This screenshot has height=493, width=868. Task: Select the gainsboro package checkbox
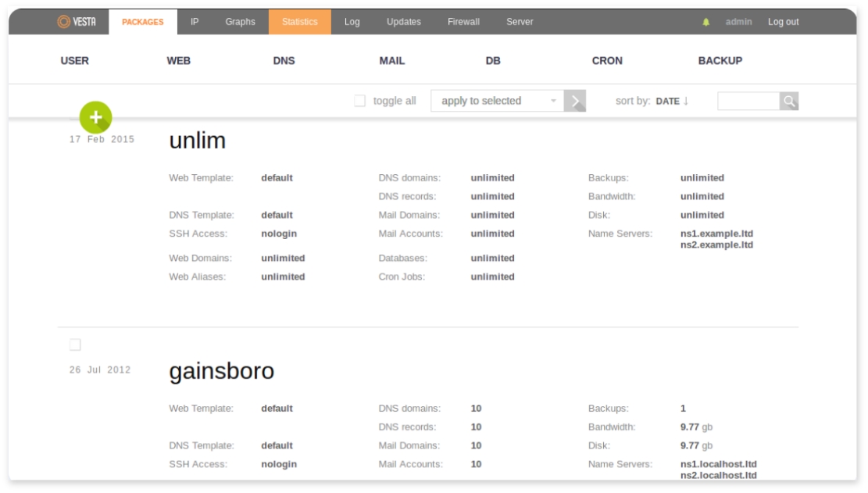click(75, 345)
